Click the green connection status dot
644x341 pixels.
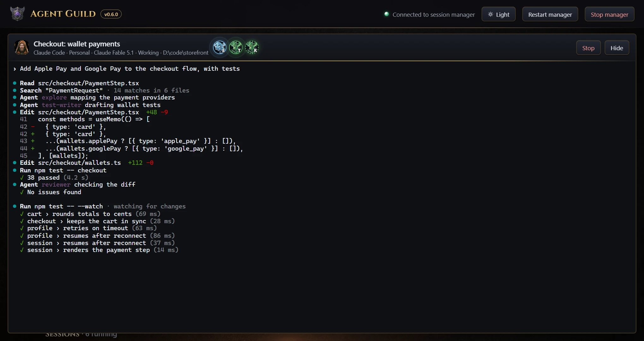click(386, 14)
